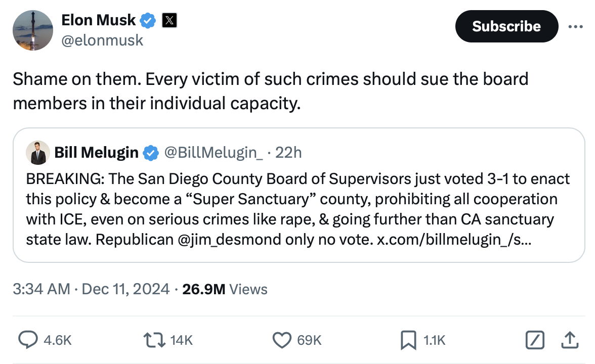Click Elon Musk's blue verified checkmark
This screenshot has height=364, width=595.
[x=148, y=20]
